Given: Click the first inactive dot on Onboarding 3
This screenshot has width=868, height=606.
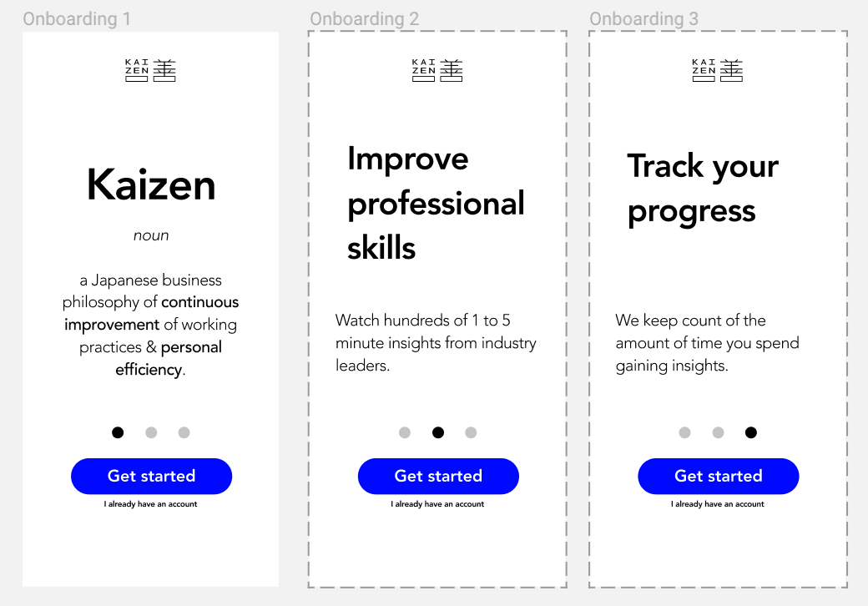Looking at the screenshot, I should [x=685, y=432].
